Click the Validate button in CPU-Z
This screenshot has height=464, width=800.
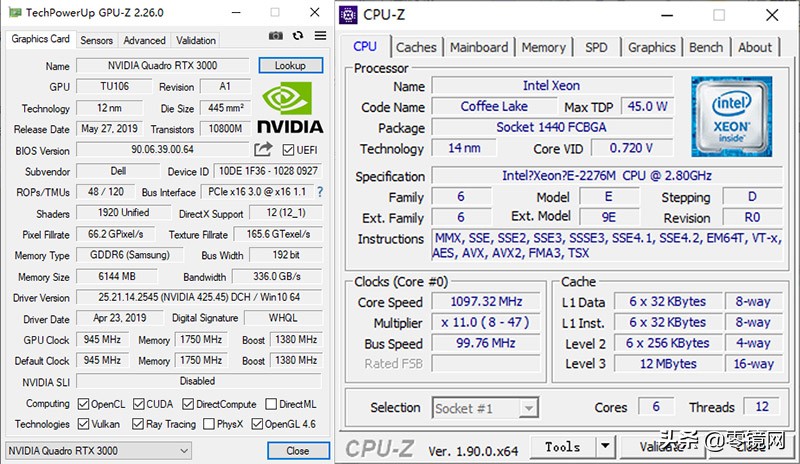click(x=662, y=447)
